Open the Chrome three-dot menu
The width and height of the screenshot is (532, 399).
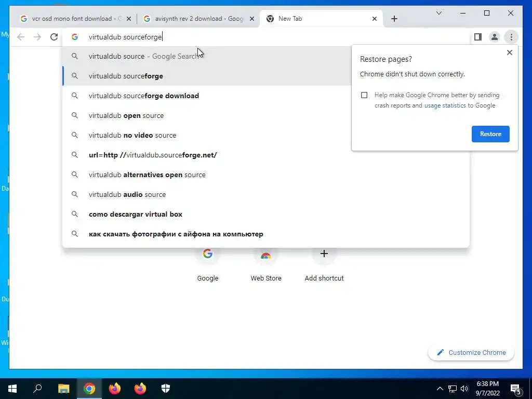point(511,37)
